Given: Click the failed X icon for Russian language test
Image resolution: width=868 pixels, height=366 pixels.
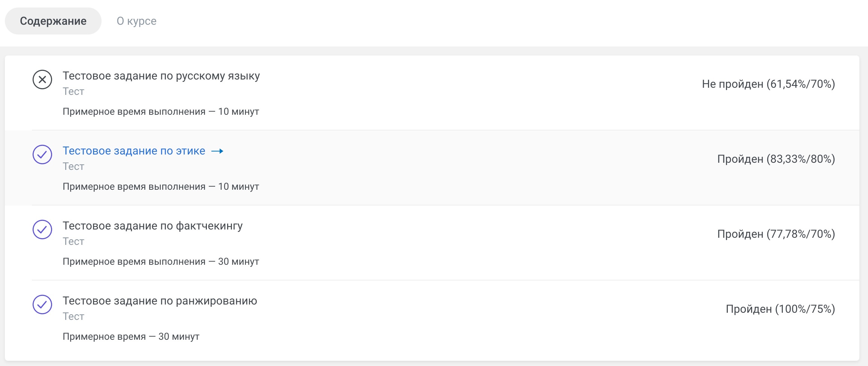Looking at the screenshot, I should pyautogui.click(x=42, y=79).
